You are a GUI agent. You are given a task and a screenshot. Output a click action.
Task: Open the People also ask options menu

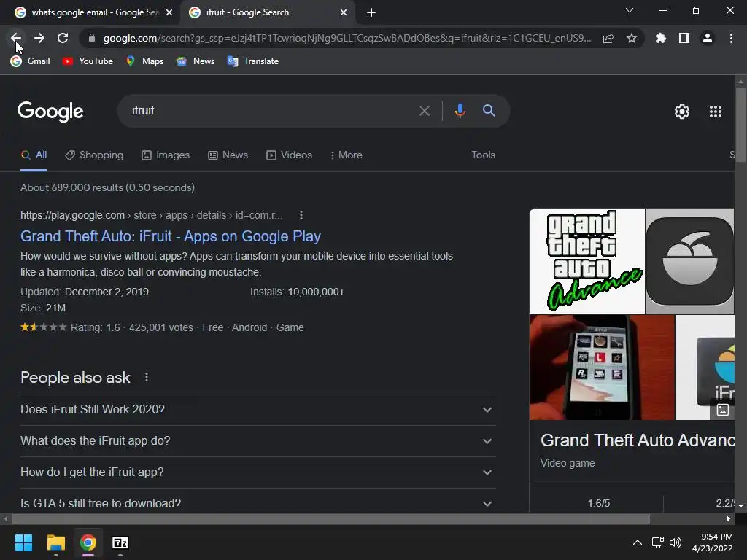(146, 377)
